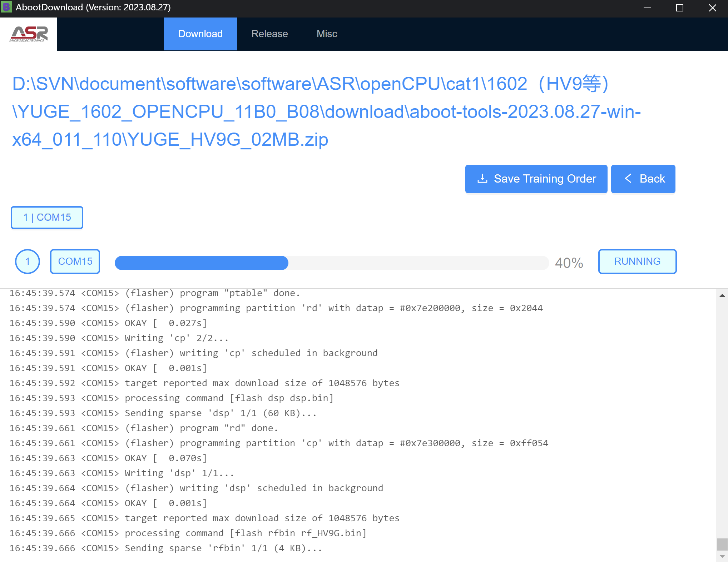Viewport: 728px width, 562px height.
Task: Click the RUNNING status button
Action: coord(637,262)
